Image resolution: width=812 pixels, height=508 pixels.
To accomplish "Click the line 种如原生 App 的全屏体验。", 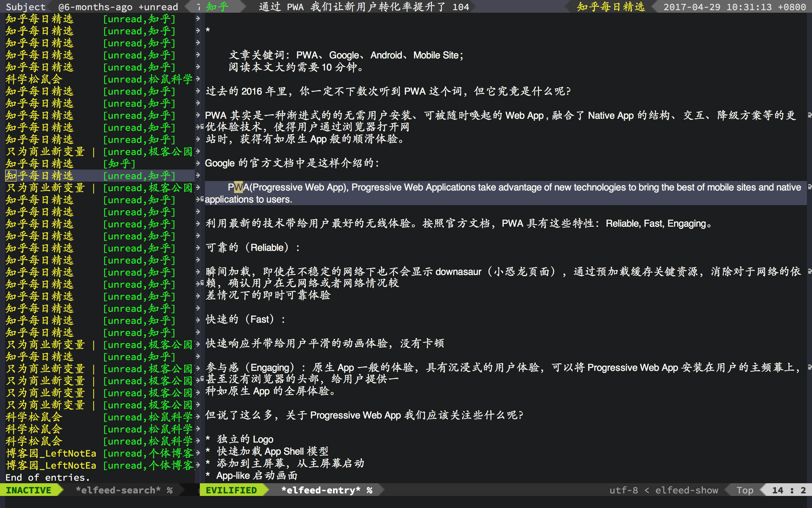I will click(271, 391).
